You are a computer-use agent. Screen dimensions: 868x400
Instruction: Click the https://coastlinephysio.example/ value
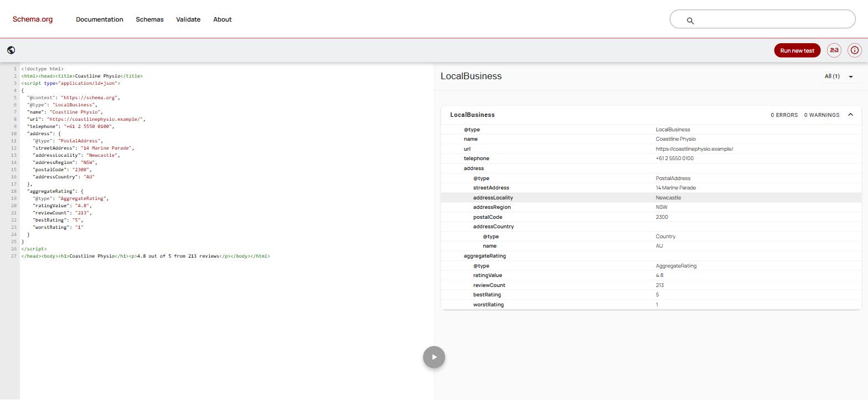click(x=694, y=149)
